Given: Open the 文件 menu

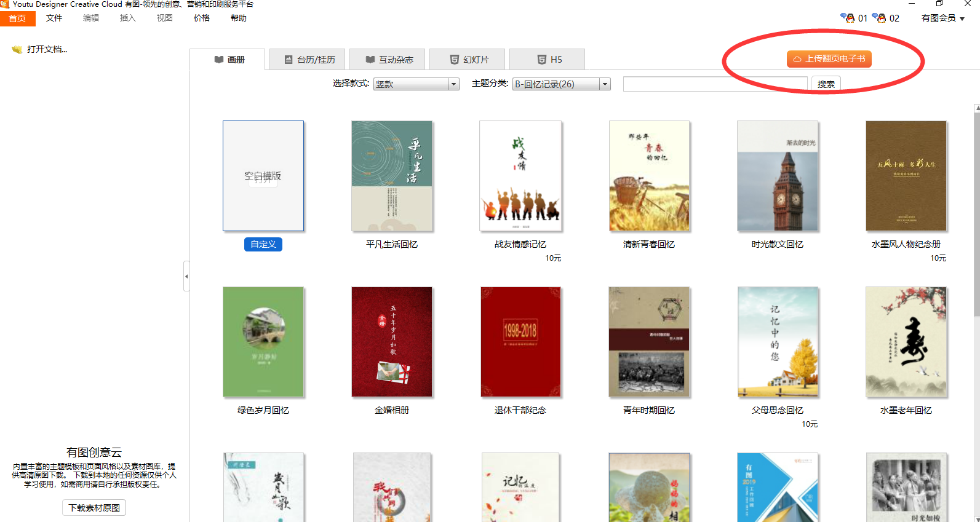Looking at the screenshot, I should click(x=54, y=18).
